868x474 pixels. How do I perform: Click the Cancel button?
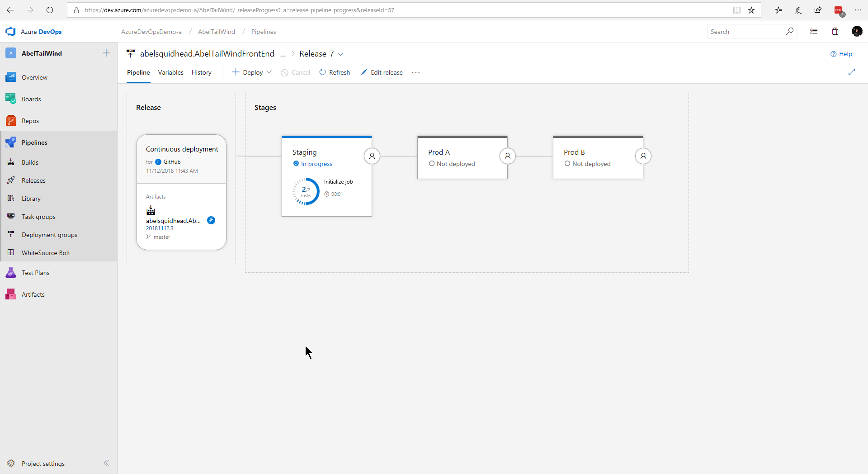click(x=296, y=72)
